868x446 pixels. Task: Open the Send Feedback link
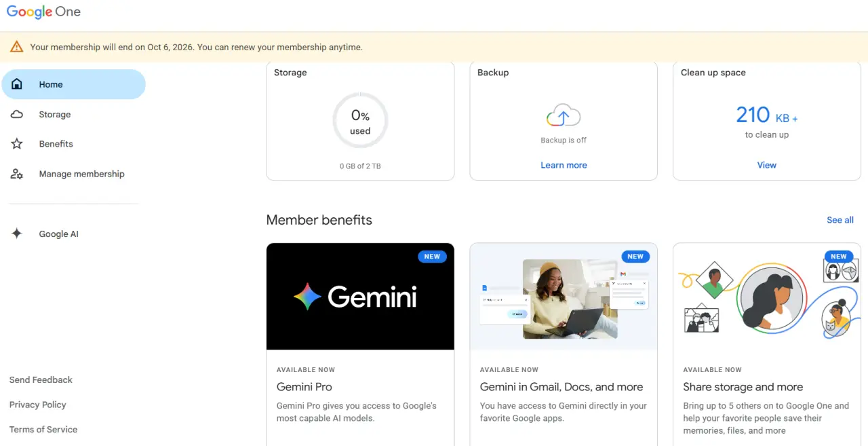pyautogui.click(x=41, y=380)
